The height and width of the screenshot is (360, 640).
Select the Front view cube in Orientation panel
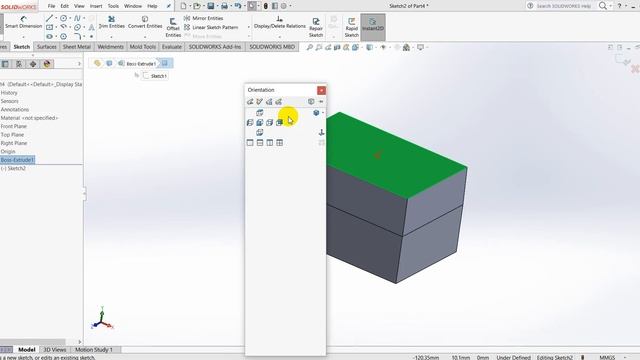click(260, 122)
